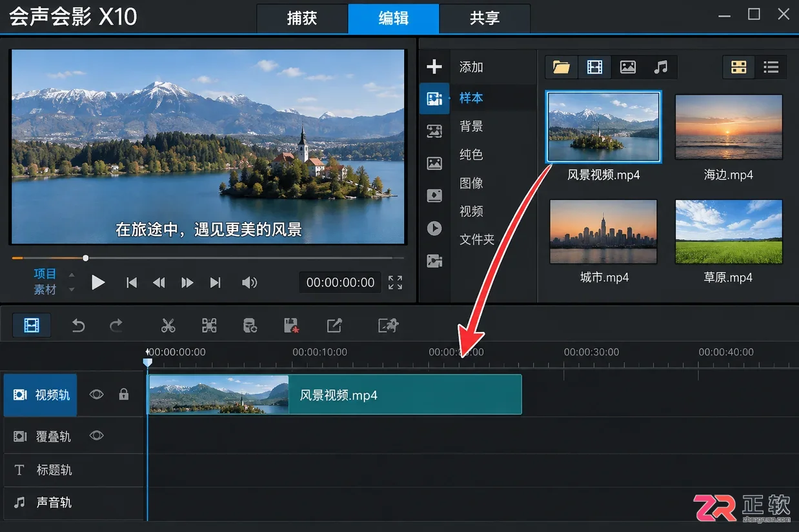799x532 pixels.
Task: Select the 城市.mp4 library thumbnail
Action: click(603, 232)
